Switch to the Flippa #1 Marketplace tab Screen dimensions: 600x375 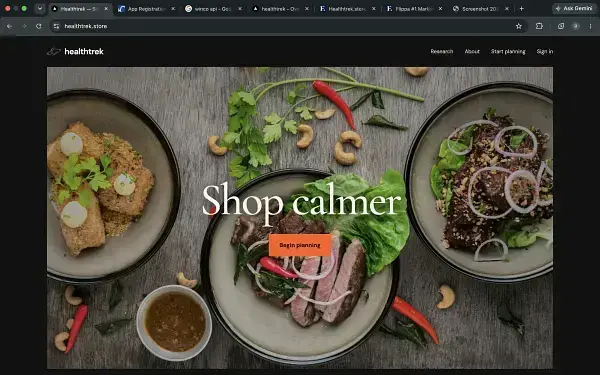[414, 8]
